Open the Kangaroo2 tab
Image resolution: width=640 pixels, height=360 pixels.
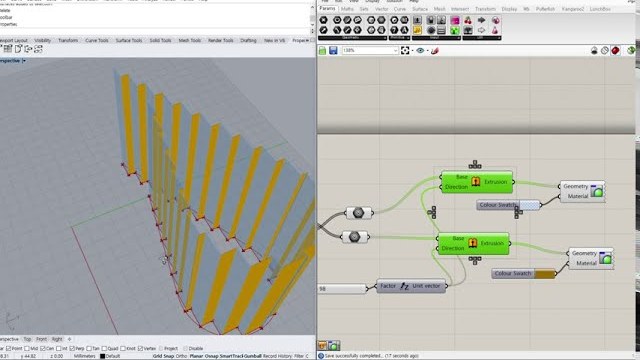click(x=573, y=9)
